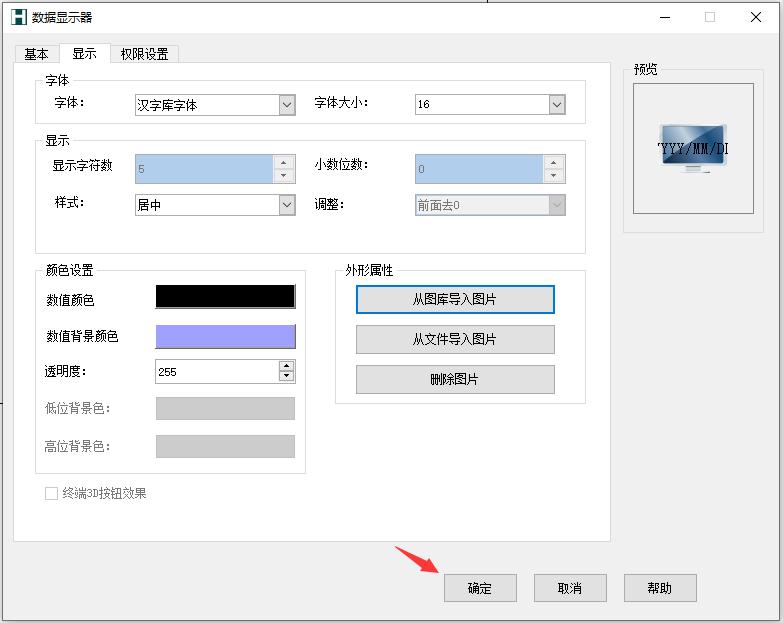Confirm with the 确定 button
This screenshot has height=623, width=783.
tap(480, 588)
